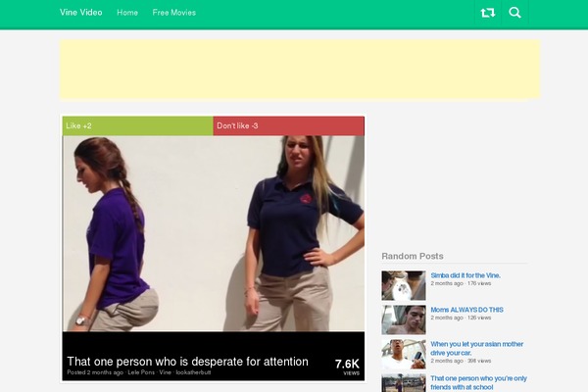Viewport: 588px width, 392px height.
Task: Click the Like +2 button
Action: pyautogui.click(x=137, y=126)
